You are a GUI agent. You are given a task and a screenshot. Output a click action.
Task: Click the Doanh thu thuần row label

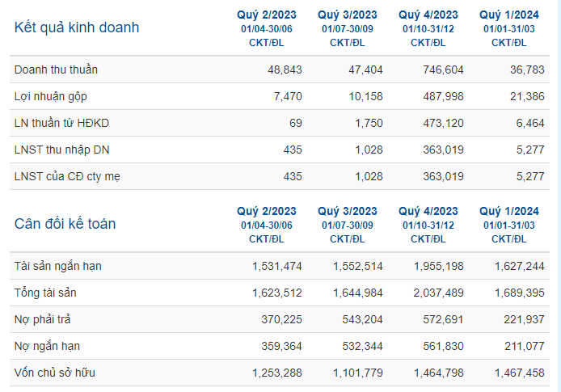coord(56,70)
